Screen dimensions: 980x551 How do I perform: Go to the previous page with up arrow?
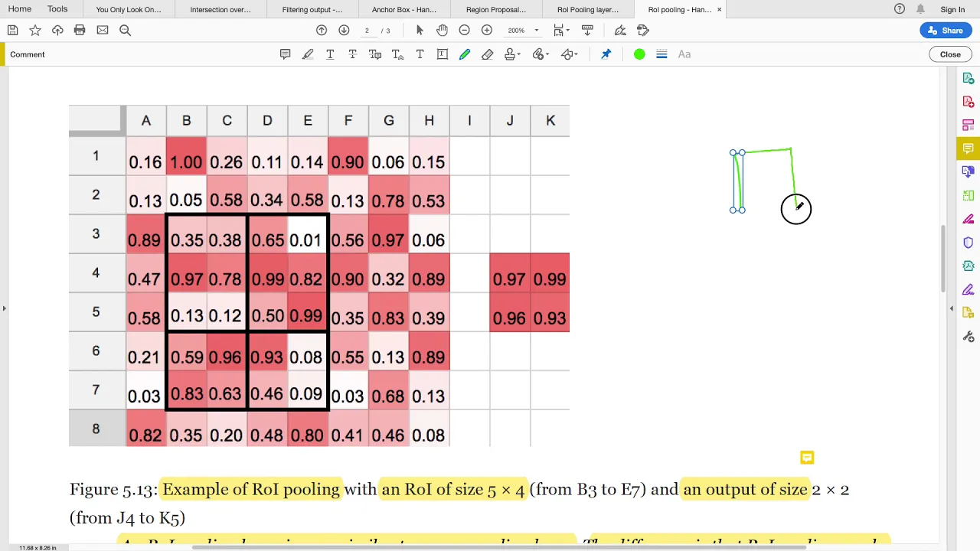[x=322, y=30]
